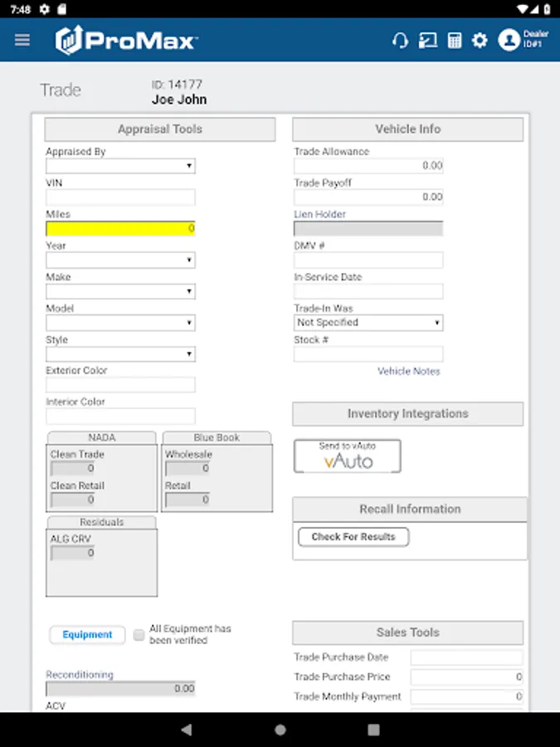
Task: Open the Reconditioning link
Action: tap(80, 675)
